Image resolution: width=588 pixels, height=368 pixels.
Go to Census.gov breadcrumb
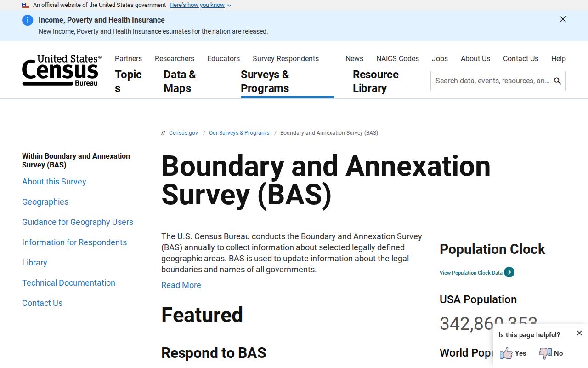click(x=183, y=133)
